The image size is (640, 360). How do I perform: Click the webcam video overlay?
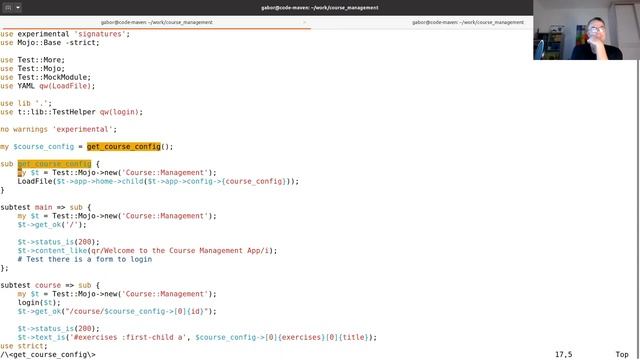(586, 30)
